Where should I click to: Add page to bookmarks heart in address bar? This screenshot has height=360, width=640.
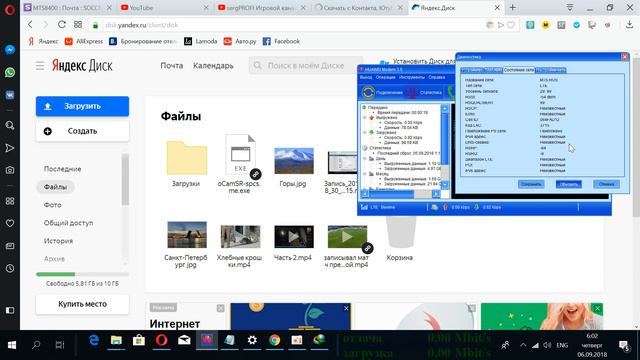pos(511,25)
